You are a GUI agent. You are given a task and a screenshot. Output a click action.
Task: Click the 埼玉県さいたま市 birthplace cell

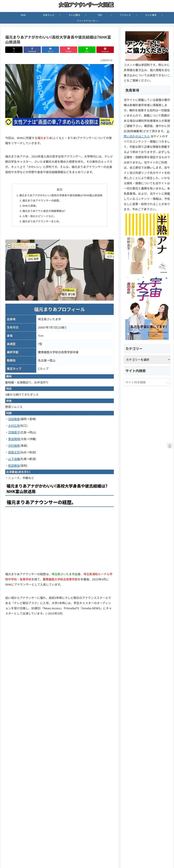click(x=75, y=319)
